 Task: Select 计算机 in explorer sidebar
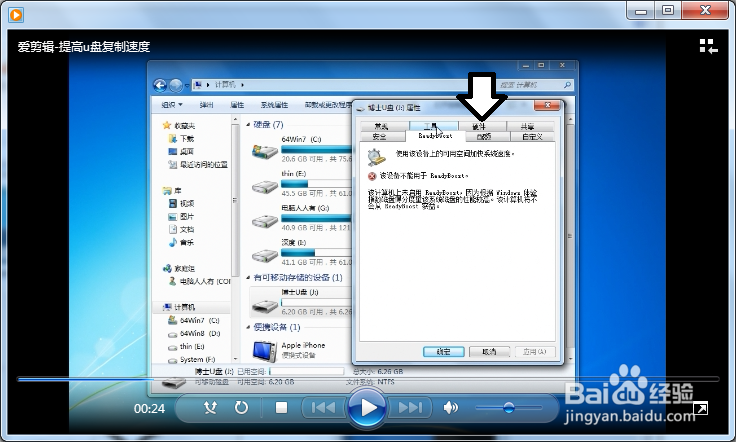(x=179, y=307)
